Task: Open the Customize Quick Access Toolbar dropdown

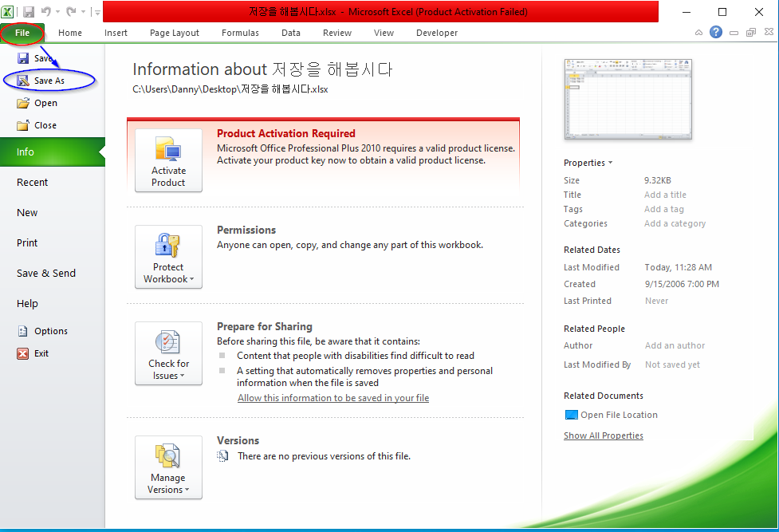Action: (x=98, y=12)
